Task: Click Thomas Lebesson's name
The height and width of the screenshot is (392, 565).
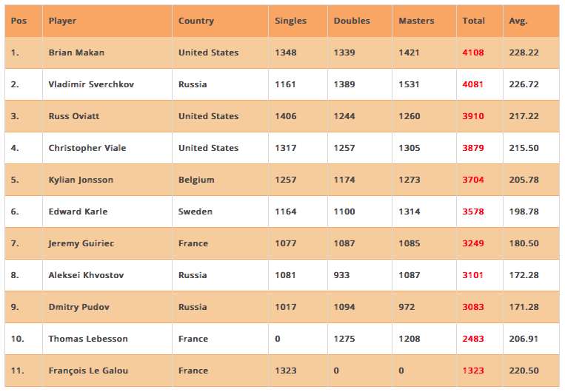Action: pos(88,339)
